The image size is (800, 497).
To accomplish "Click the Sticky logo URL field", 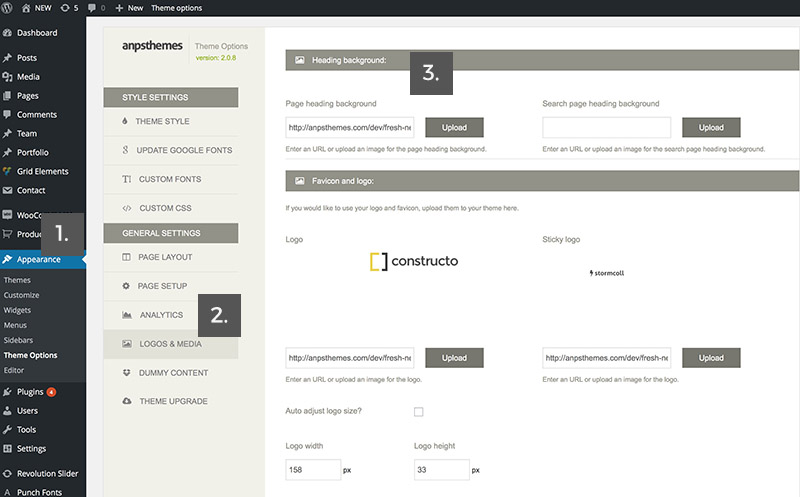I will (x=607, y=358).
